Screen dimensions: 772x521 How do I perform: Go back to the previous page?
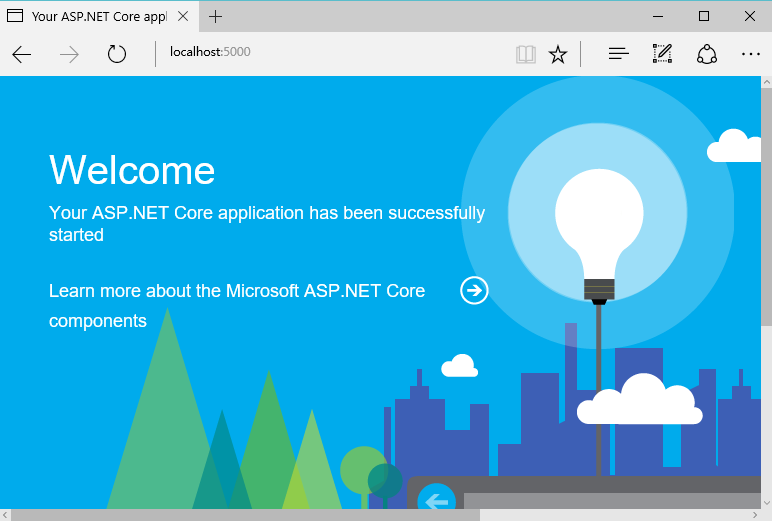click(x=22, y=54)
